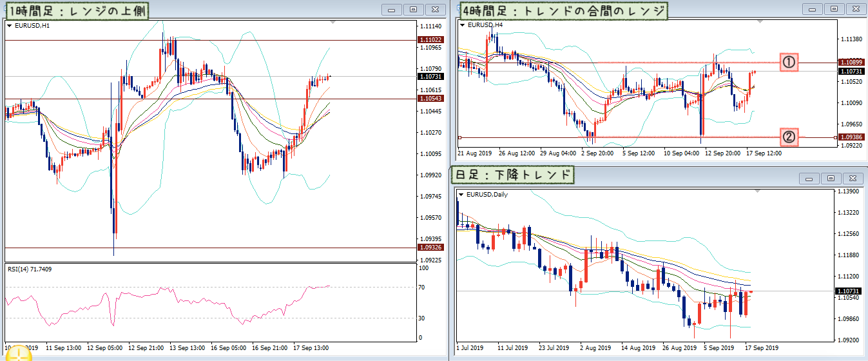The image size is (868, 361).
Task: Click 1.11140 on H1 price scale
Action: tap(431, 26)
